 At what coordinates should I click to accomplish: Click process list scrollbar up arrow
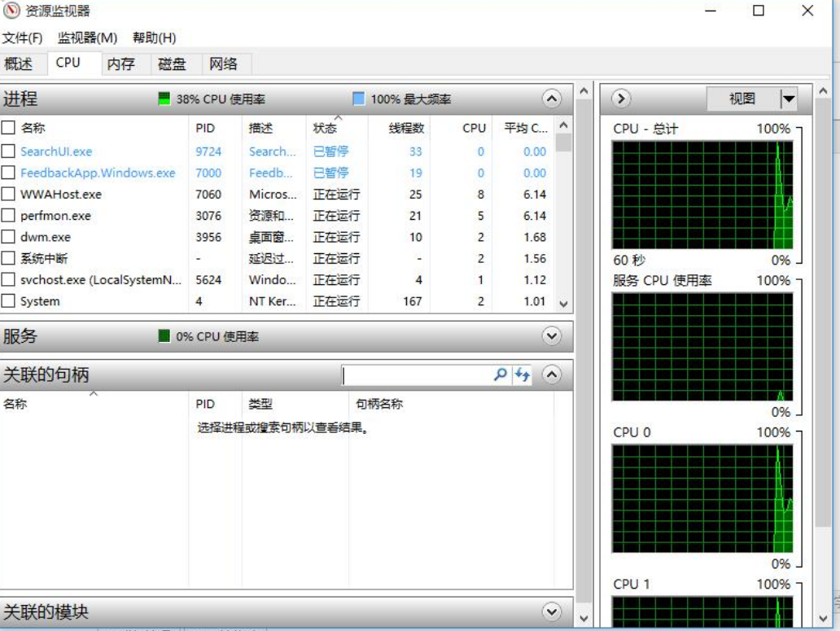pyautogui.click(x=563, y=125)
